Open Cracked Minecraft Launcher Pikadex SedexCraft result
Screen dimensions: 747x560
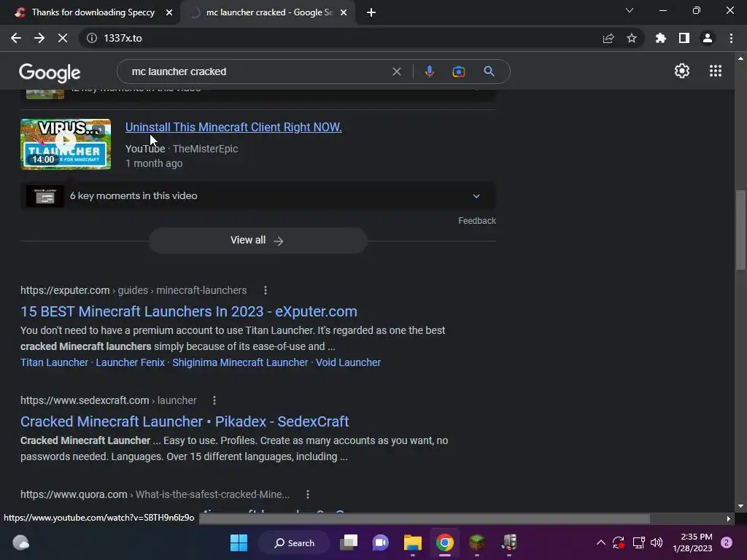click(x=185, y=421)
